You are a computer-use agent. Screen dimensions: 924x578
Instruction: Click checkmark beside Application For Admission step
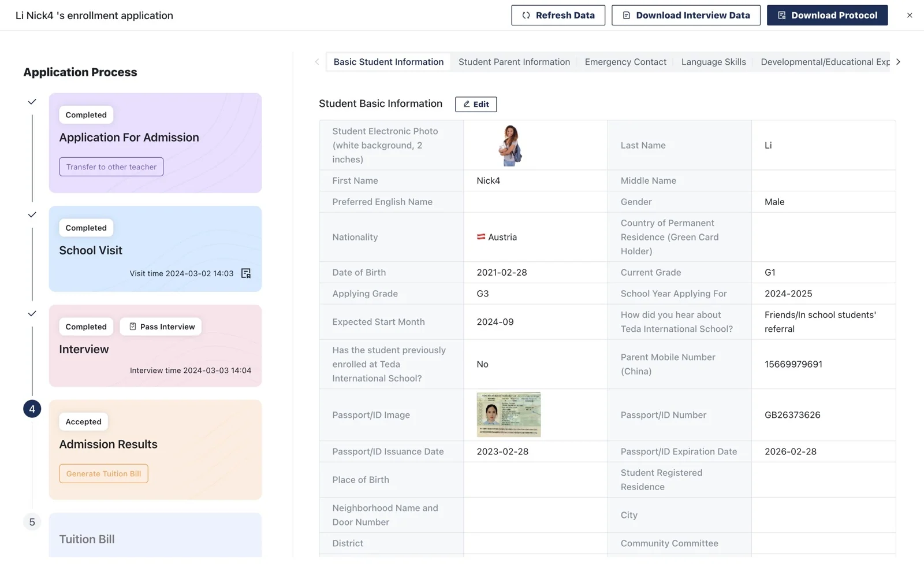point(32,102)
